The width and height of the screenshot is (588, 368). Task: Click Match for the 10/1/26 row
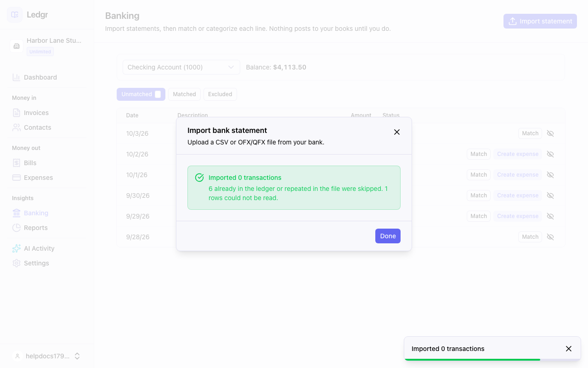[479, 175]
